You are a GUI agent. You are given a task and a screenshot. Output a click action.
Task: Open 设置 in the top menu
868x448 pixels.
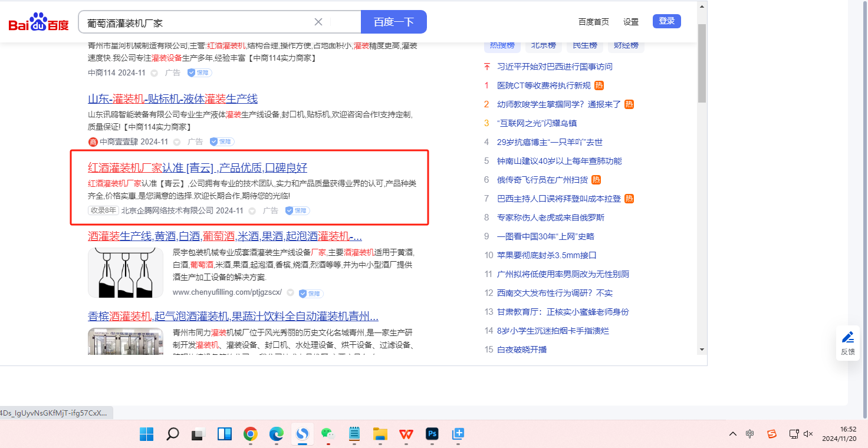630,22
